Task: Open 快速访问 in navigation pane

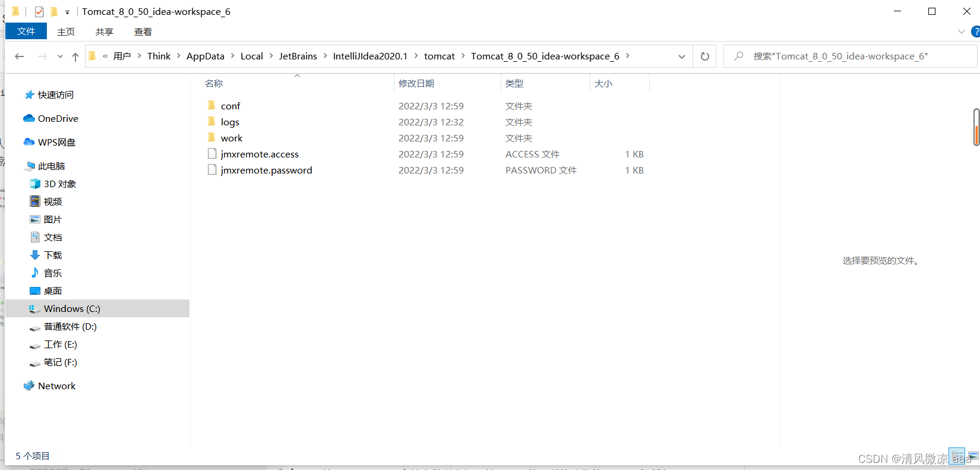Action: (x=56, y=95)
